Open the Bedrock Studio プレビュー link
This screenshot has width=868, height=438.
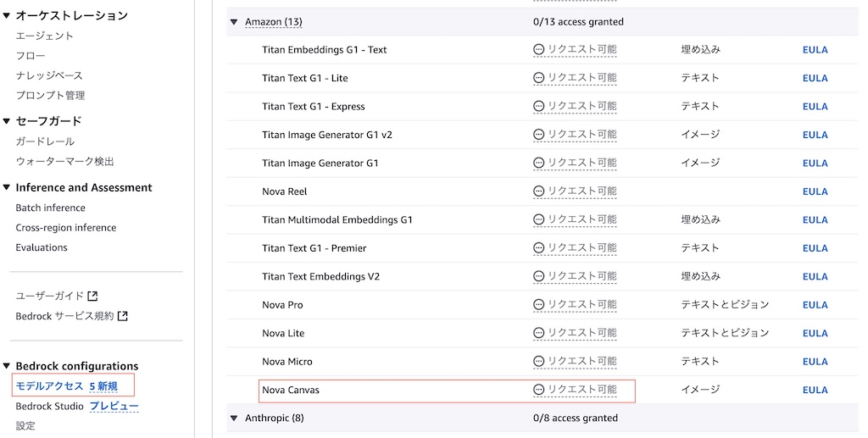pos(114,406)
